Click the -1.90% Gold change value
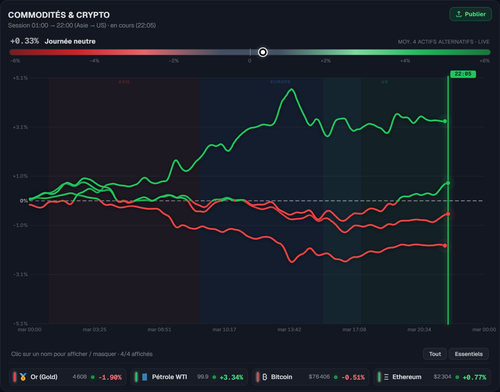This screenshot has height=392, width=500. (x=110, y=377)
